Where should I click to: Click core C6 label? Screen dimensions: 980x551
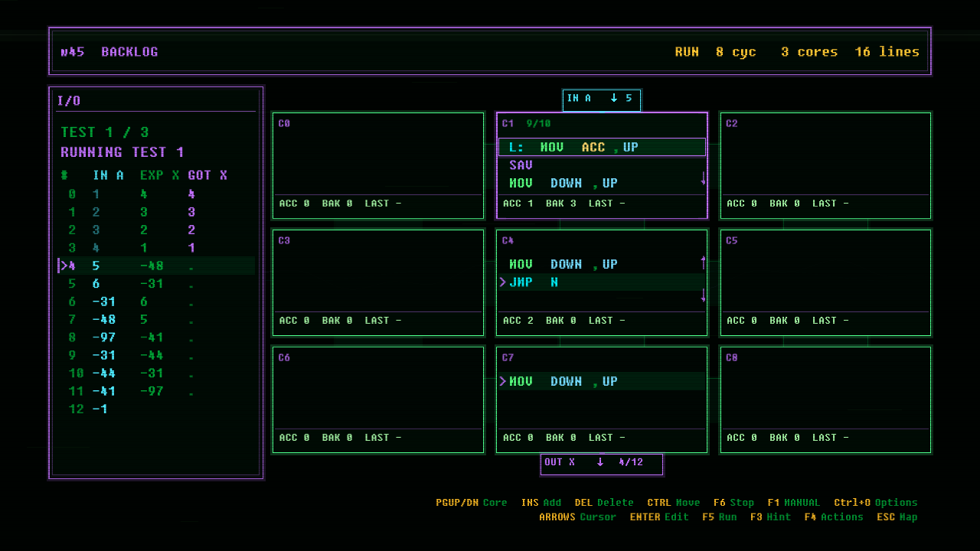pos(284,357)
